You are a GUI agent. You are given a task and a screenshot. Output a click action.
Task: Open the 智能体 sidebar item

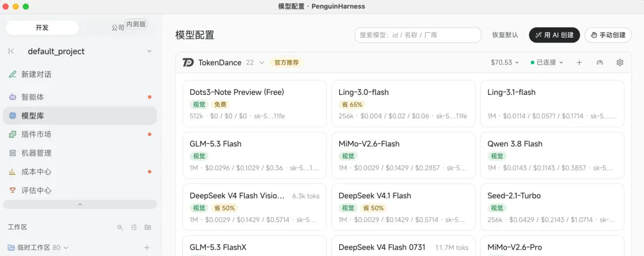[80, 97]
